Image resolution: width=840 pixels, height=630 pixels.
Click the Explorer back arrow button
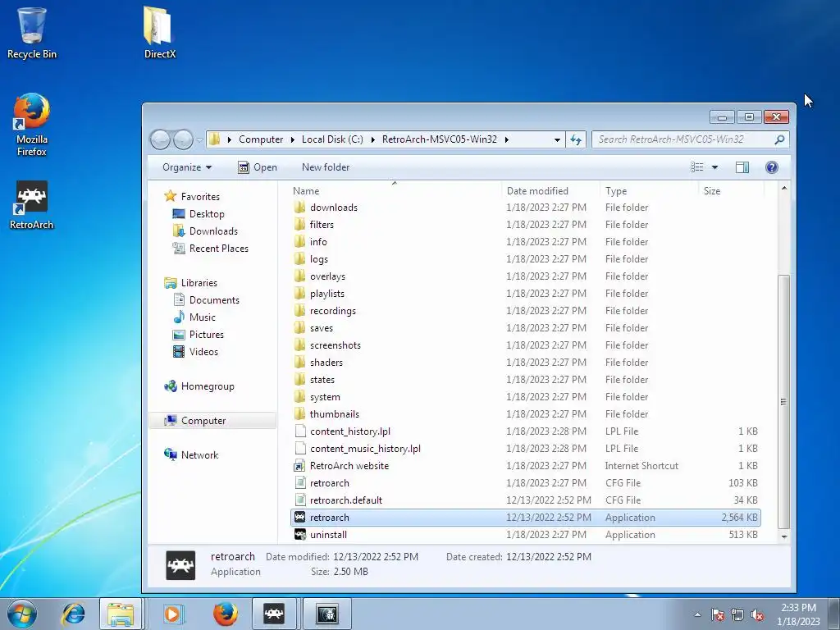(x=160, y=139)
